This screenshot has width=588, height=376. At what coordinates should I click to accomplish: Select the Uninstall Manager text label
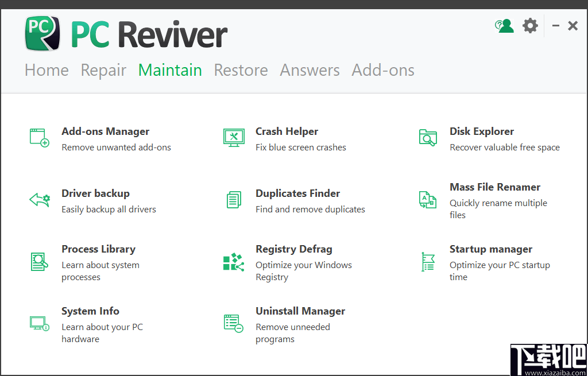click(x=300, y=311)
